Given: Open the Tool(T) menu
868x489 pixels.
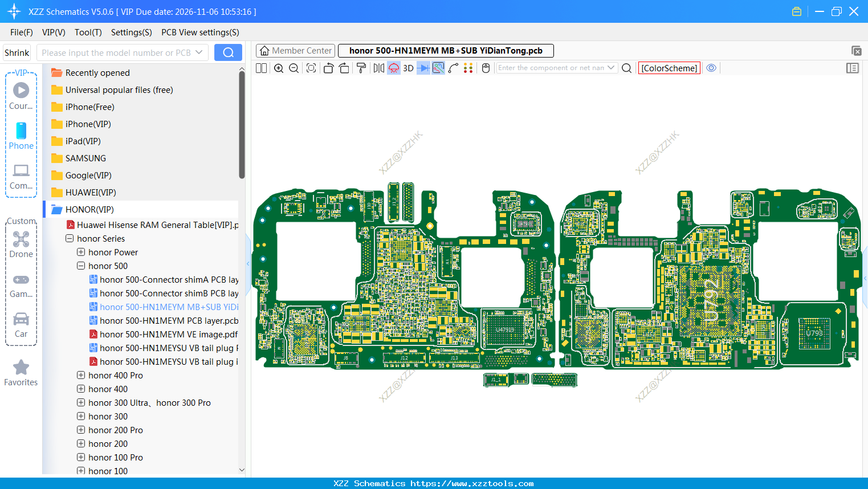Looking at the screenshot, I should coord(88,32).
